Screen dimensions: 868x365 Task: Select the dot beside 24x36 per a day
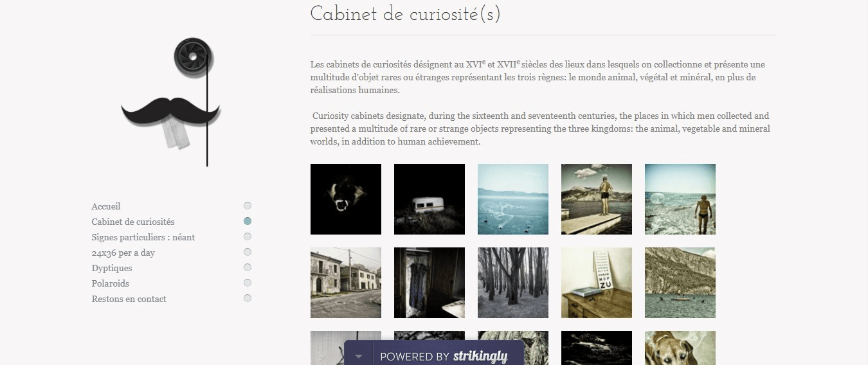pos(248,252)
